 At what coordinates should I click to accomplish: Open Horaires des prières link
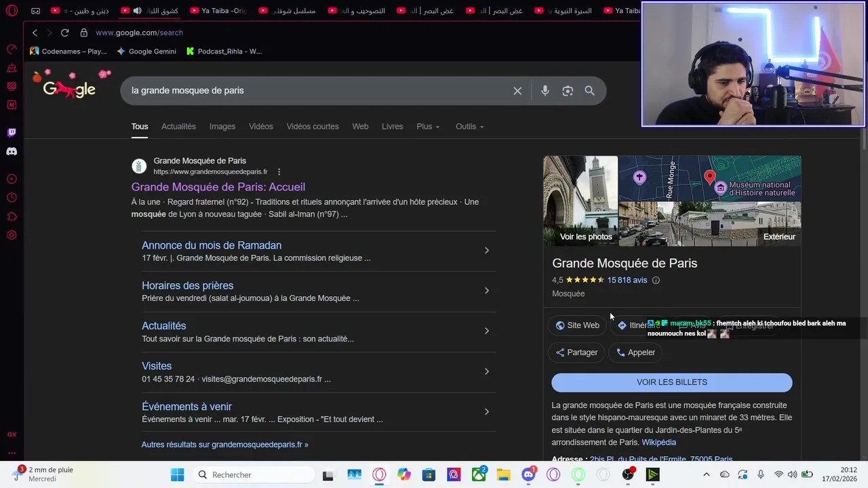[x=188, y=286]
